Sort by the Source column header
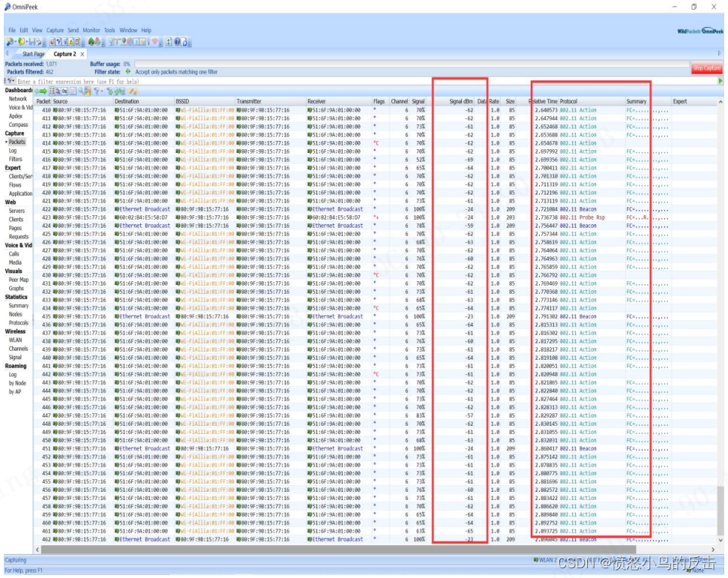The image size is (728, 578). tap(82, 101)
